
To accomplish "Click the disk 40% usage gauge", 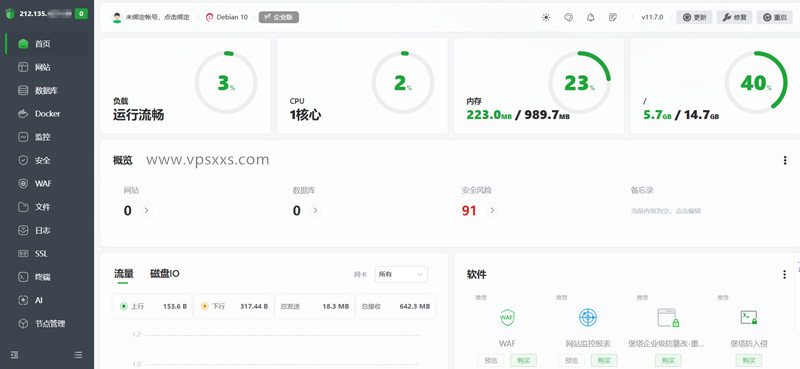I will coord(756,82).
